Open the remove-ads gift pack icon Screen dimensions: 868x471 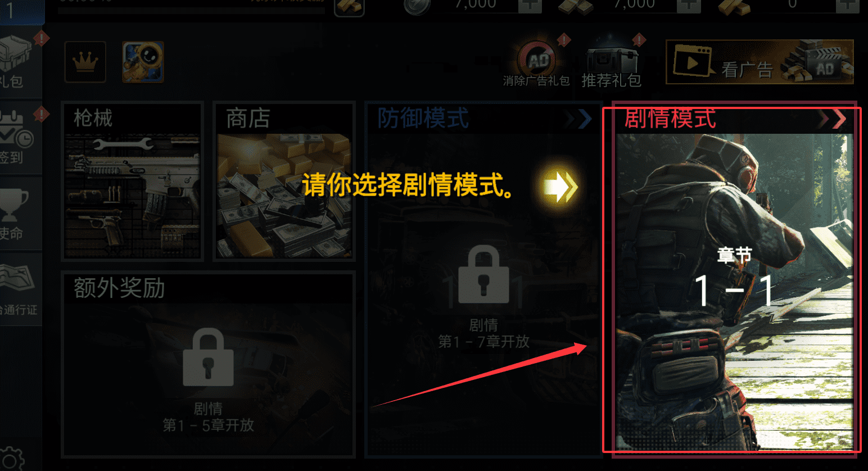click(537, 62)
